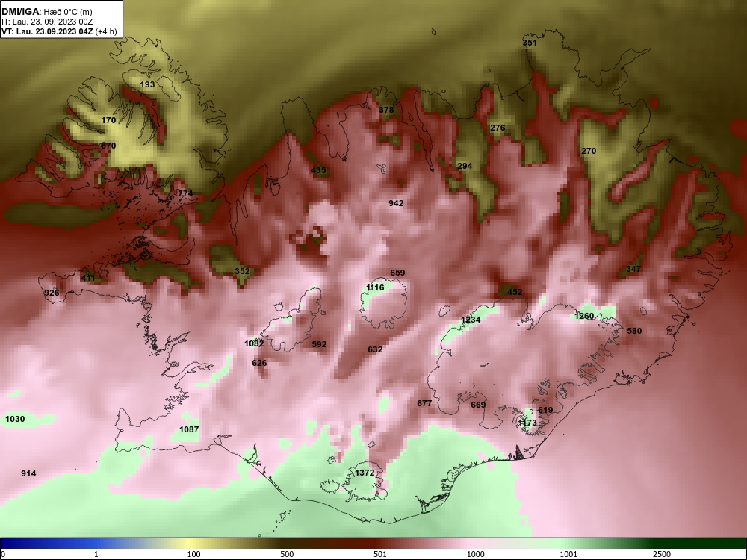The width and height of the screenshot is (747, 560).
Task: Click the 1173 value label on the map
Action: pos(527,423)
